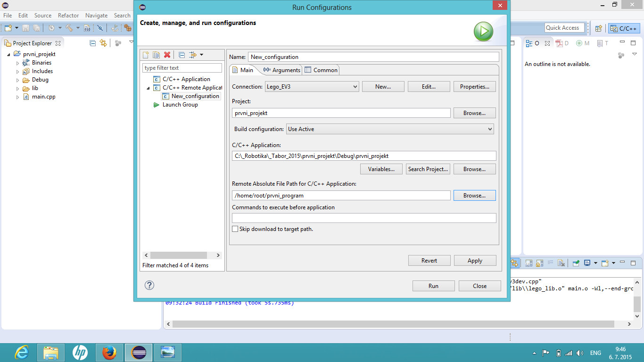Duplicate the selected launch configuration
644x362 pixels.
[x=156, y=55]
